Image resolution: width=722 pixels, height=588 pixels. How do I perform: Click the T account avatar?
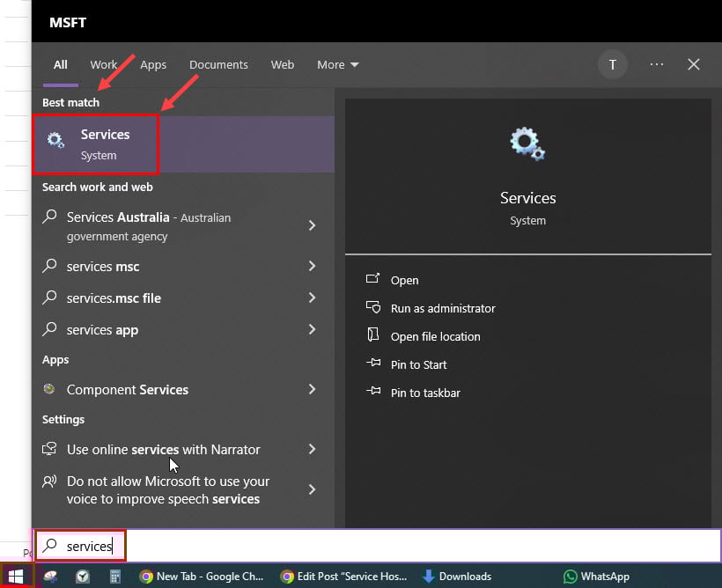(x=613, y=64)
